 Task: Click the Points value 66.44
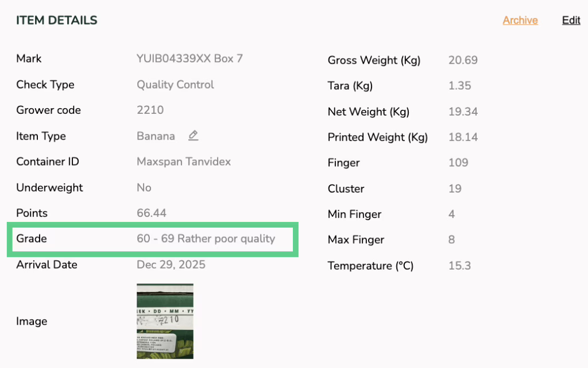click(x=152, y=213)
